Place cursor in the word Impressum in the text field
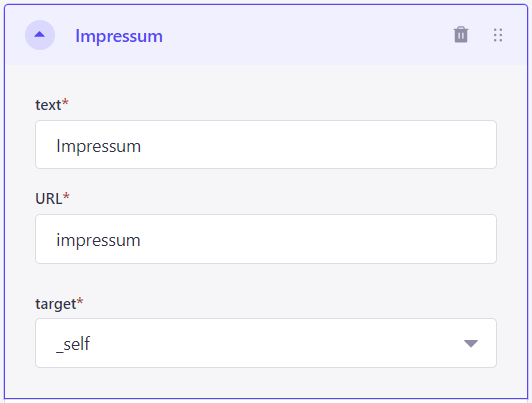 (x=98, y=146)
